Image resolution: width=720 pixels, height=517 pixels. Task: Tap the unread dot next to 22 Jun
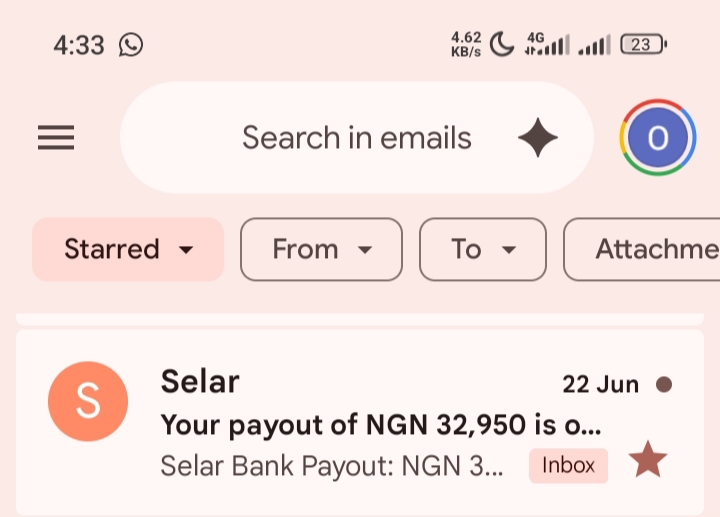click(664, 384)
